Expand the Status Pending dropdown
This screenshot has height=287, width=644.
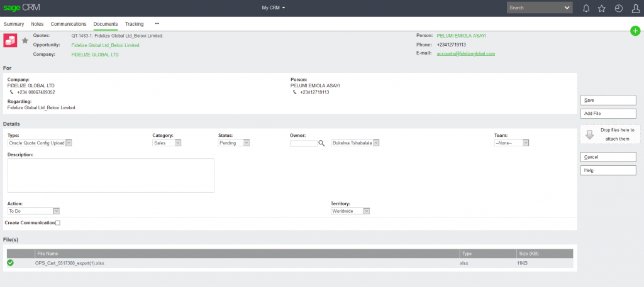click(x=234, y=143)
